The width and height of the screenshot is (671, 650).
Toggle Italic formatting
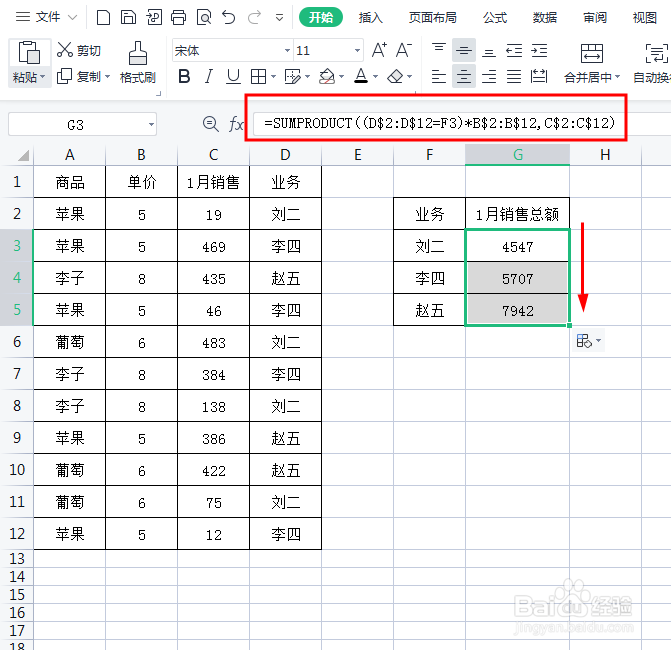[x=208, y=77]
